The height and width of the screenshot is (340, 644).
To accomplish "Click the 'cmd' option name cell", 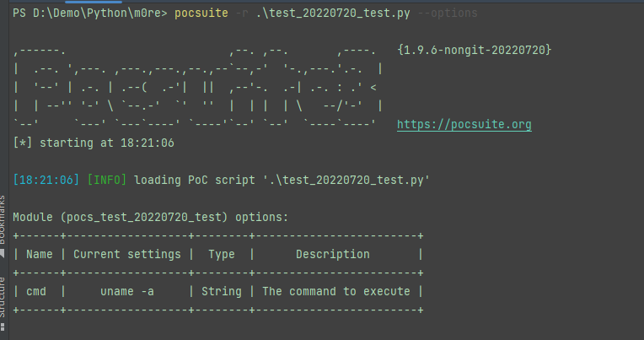I will (36, 291).
